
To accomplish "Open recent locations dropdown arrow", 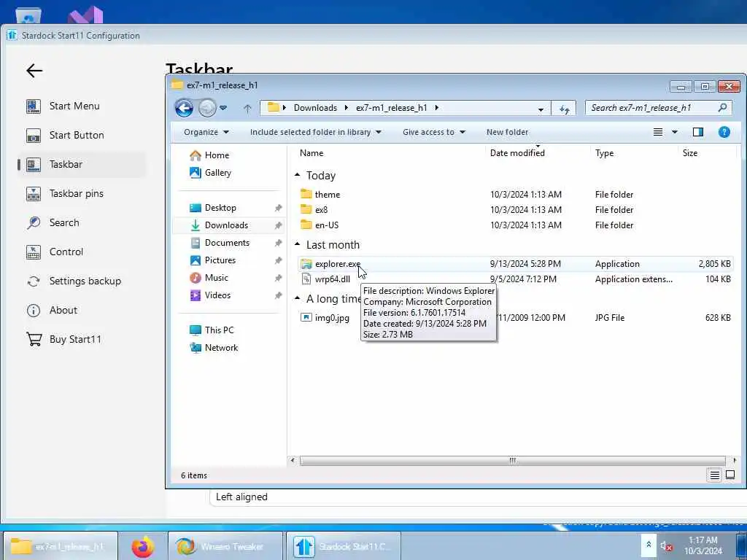I will click(223, 108).
